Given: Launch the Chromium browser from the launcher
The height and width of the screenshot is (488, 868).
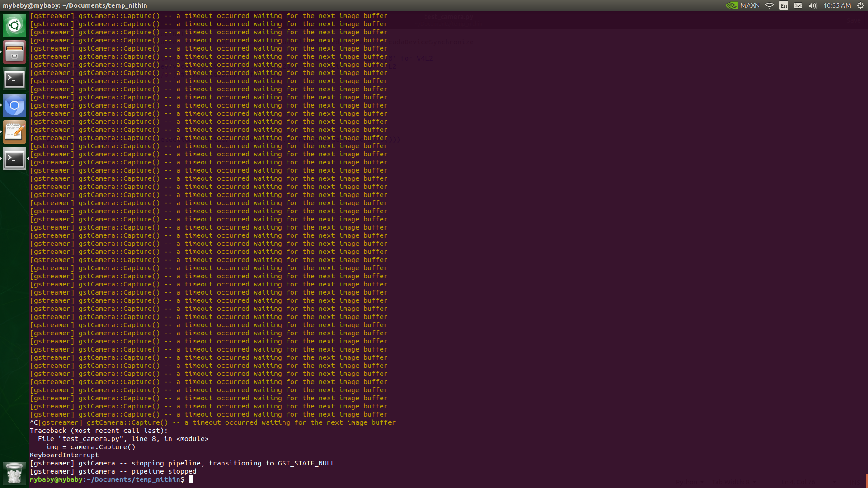Looking at the screenshot, I should 14,105.
